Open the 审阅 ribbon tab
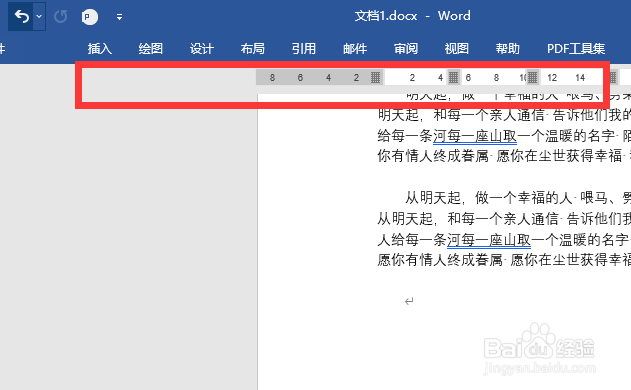 pyautogui.click(x=406, y=49)
